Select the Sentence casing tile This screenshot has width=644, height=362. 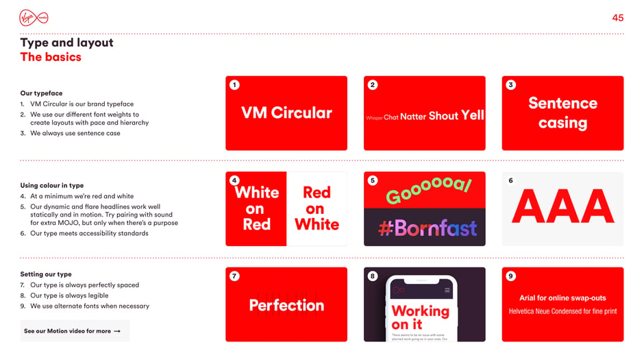coord(562,113)
